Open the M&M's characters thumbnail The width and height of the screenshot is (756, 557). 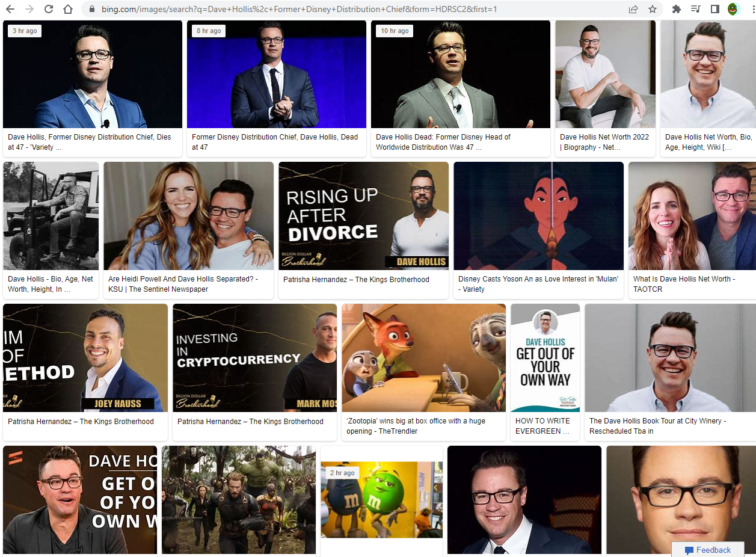381,500
